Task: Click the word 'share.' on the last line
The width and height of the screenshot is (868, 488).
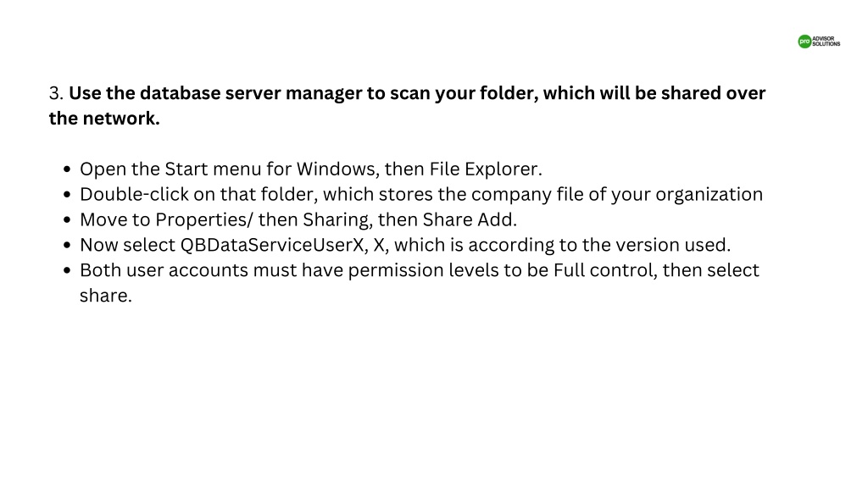Action: click(106, 296)
